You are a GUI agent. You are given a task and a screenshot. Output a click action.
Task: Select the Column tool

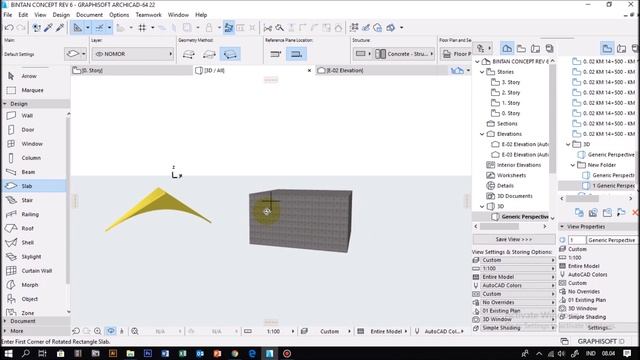(31, 158)
